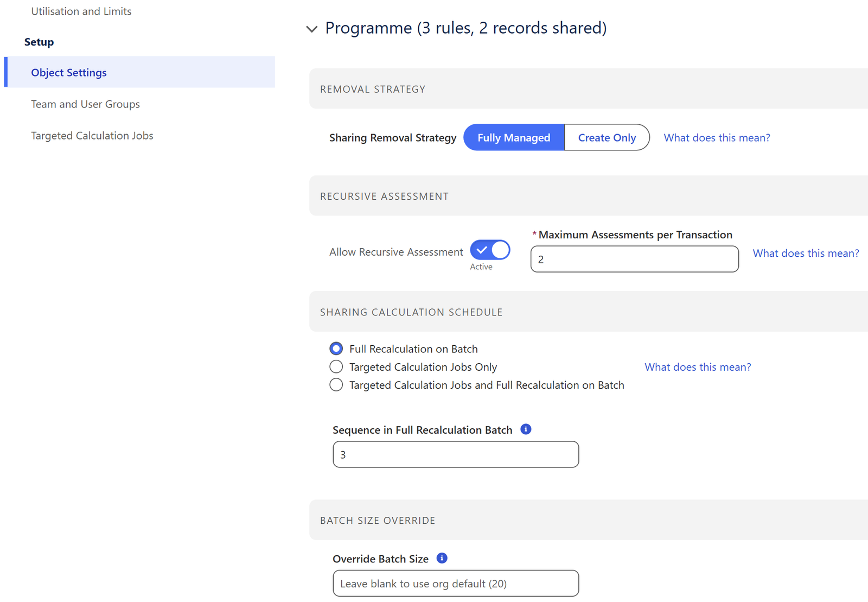Open Team and User Groups page
The image size is (868, 602).
(x=85, y=104)
